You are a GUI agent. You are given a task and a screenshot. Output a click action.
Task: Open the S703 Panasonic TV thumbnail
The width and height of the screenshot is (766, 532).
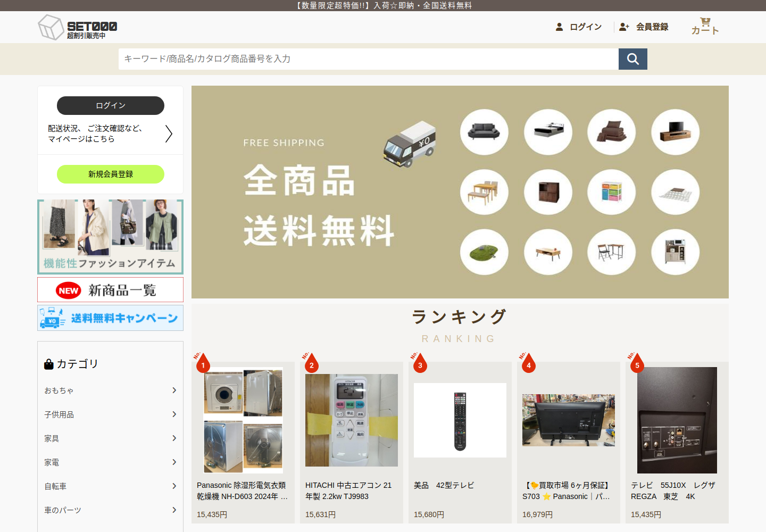[569, 420]
